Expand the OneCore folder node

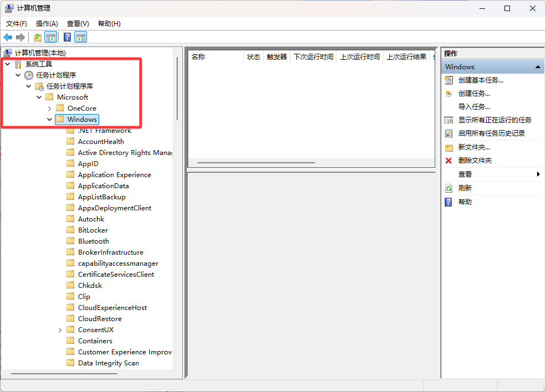pos(49,109)
